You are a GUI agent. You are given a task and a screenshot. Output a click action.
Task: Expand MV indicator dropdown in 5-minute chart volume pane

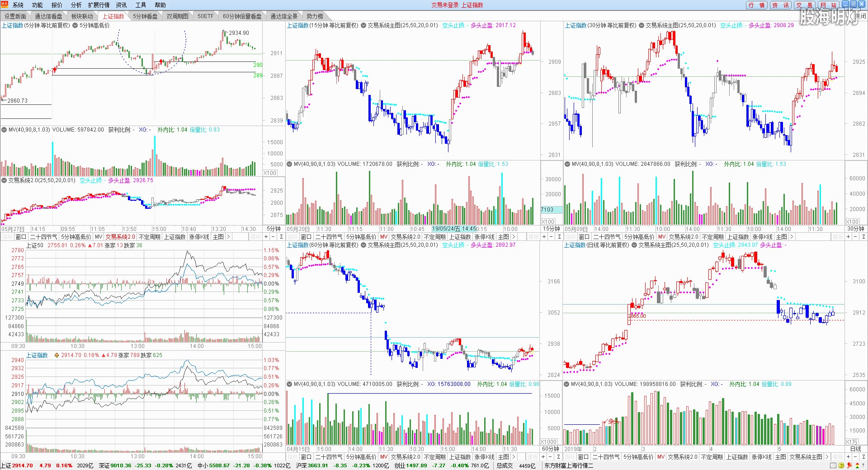pos(4,130)
